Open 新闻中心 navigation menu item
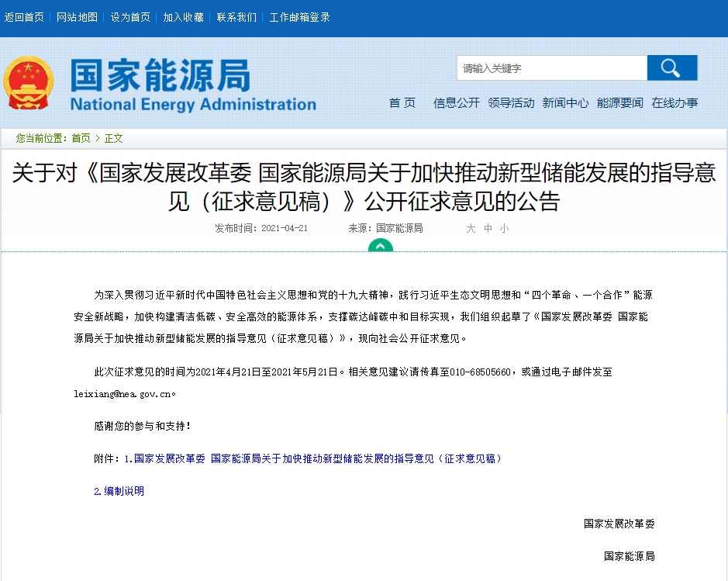This screenshot has height=581, width=728. point(565,102)
